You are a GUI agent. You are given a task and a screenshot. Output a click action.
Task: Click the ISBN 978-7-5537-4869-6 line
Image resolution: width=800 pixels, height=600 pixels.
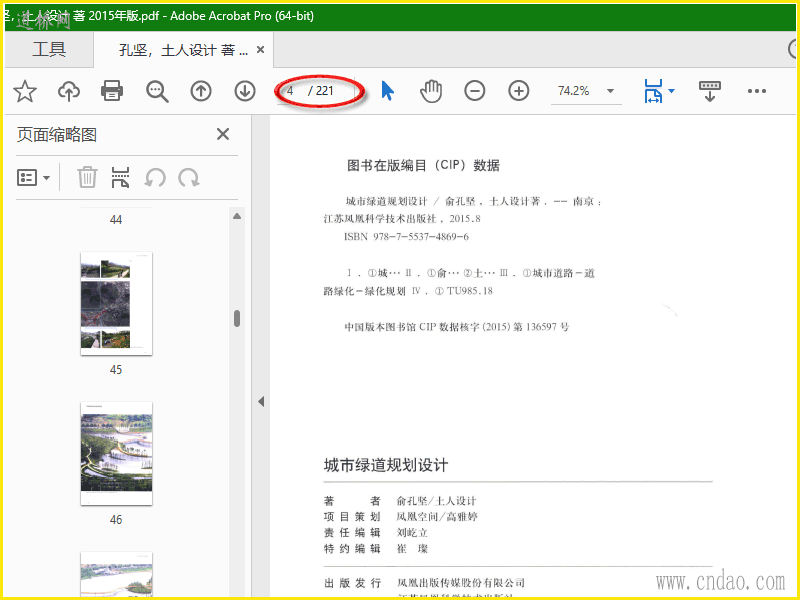406,237
